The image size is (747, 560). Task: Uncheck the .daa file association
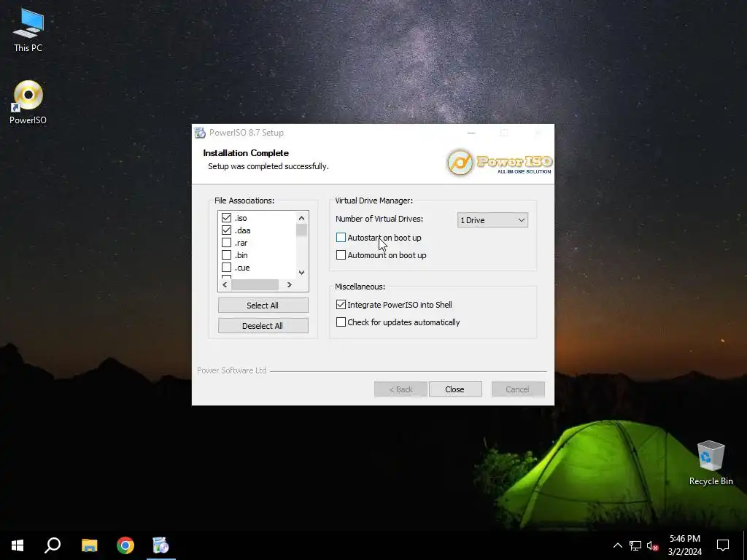coord(226,230)
